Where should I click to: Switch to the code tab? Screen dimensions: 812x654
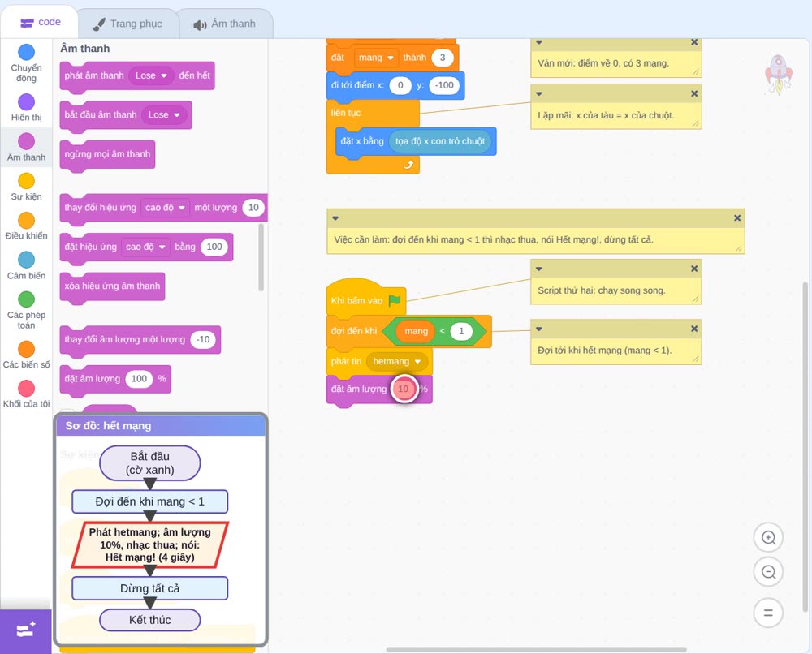click(x=40, y=22)
